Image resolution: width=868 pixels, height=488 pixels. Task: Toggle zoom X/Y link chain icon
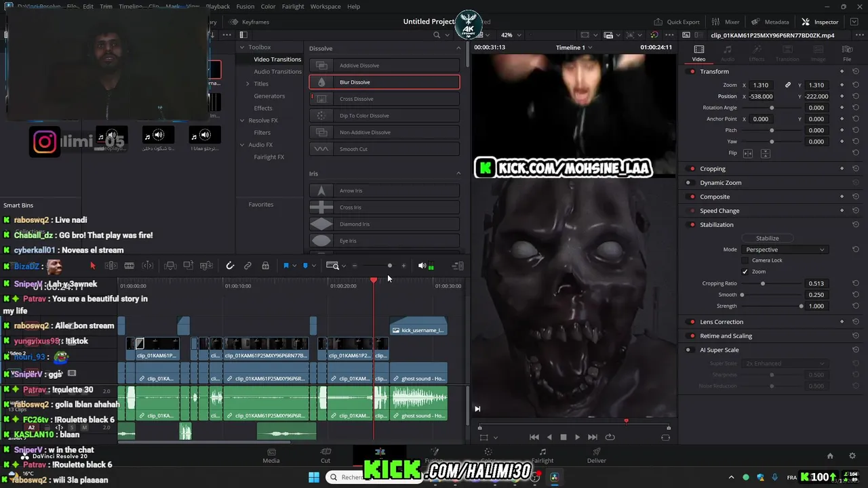[x=787, y=85]
